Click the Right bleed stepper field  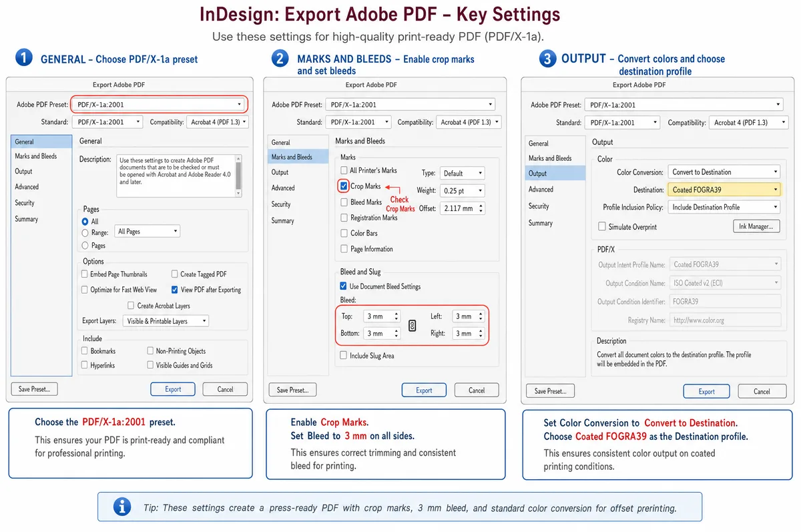469,333
